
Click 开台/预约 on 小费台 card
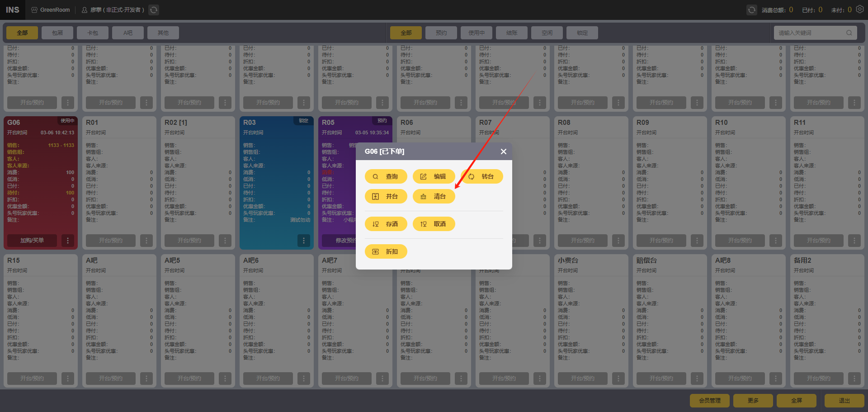tap(583, 379)
